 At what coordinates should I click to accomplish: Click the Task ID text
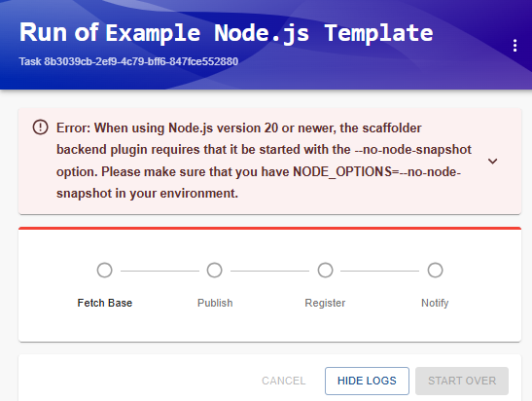pos(128,61)
